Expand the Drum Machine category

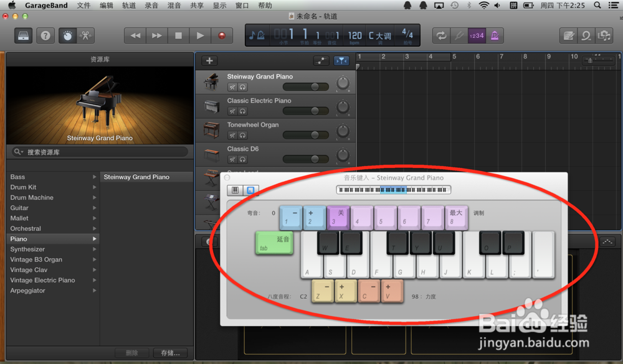(x=95, y=197)
